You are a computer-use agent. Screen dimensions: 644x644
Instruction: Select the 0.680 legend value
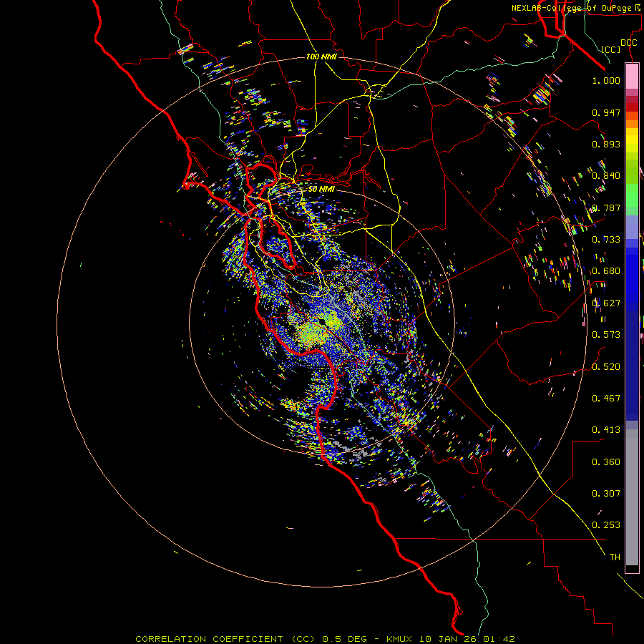tap(606, 271)
